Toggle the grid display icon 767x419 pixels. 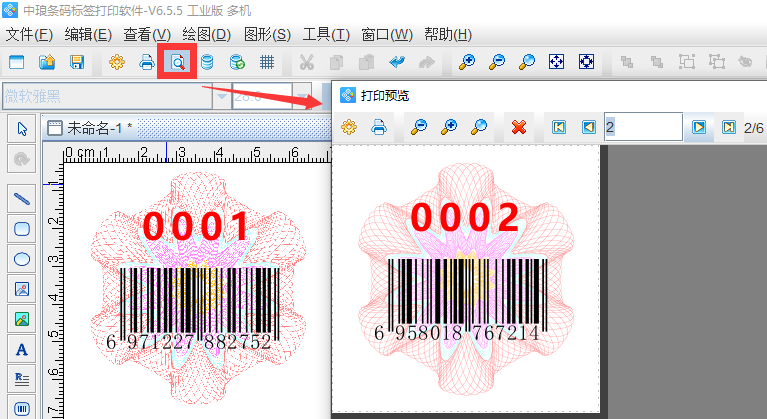(267, 62)
